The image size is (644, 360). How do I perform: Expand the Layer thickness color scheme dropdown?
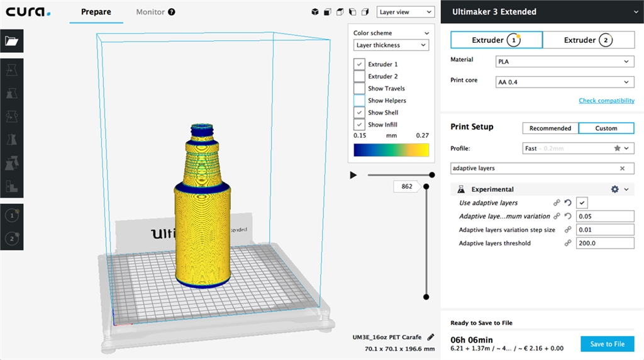391,45
